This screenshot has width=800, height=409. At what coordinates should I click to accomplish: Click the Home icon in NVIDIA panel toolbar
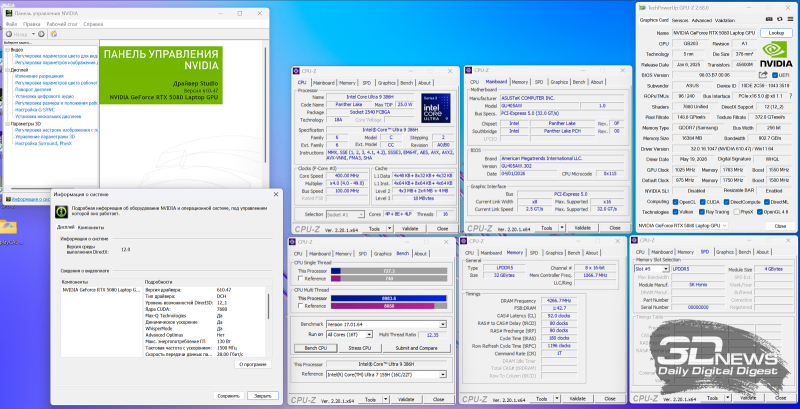click(54, 34)
